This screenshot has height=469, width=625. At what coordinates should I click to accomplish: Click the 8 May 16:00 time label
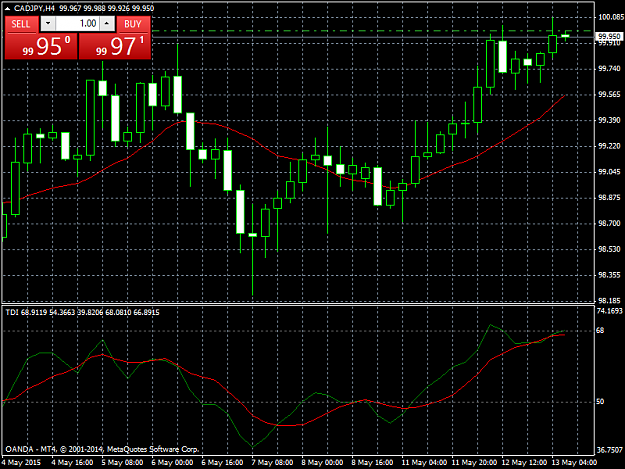click(372, 463)
